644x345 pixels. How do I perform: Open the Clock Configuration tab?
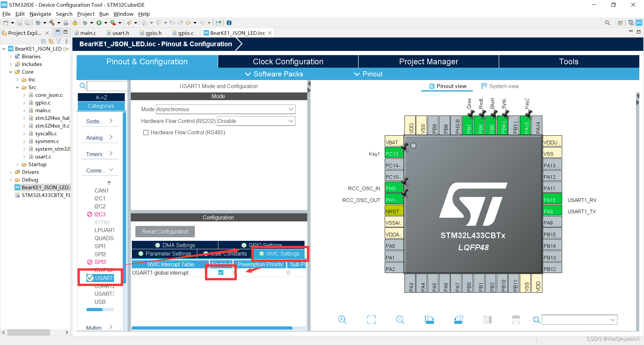click(288, 62)
